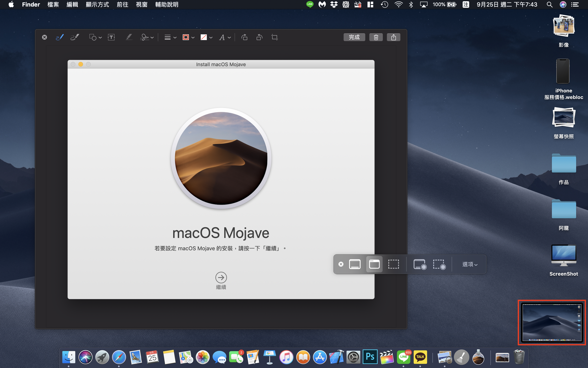Select the Crop tool

[x=275, y=37]
